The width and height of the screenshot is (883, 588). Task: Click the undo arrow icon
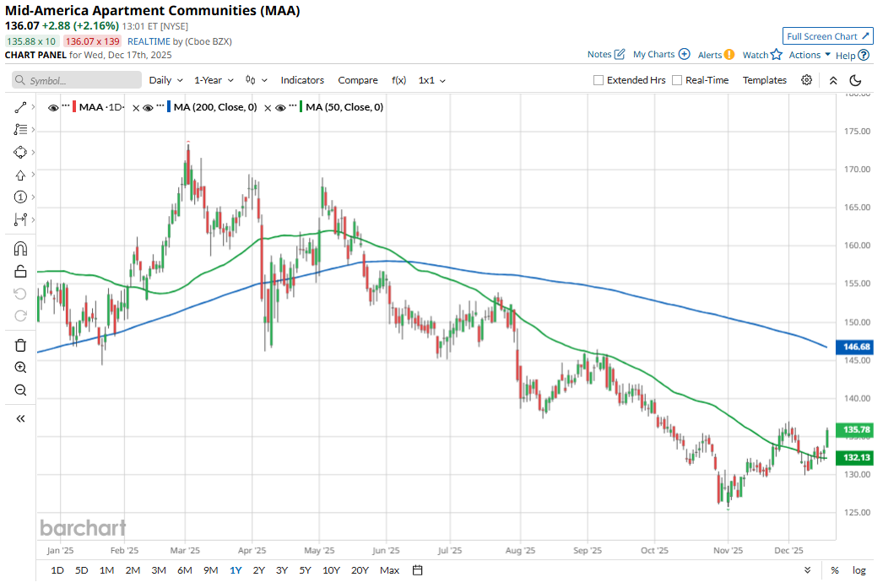tap(20, 294)
